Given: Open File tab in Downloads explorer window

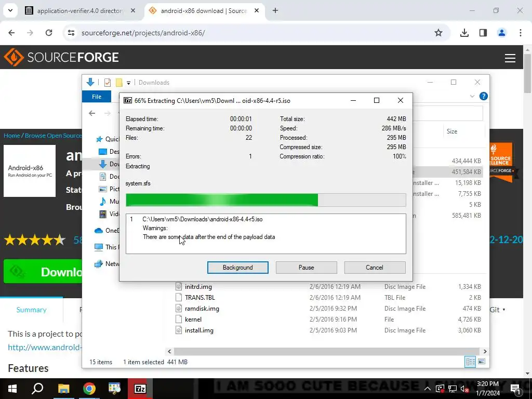Looking at the screenshot, I should 96,97.
